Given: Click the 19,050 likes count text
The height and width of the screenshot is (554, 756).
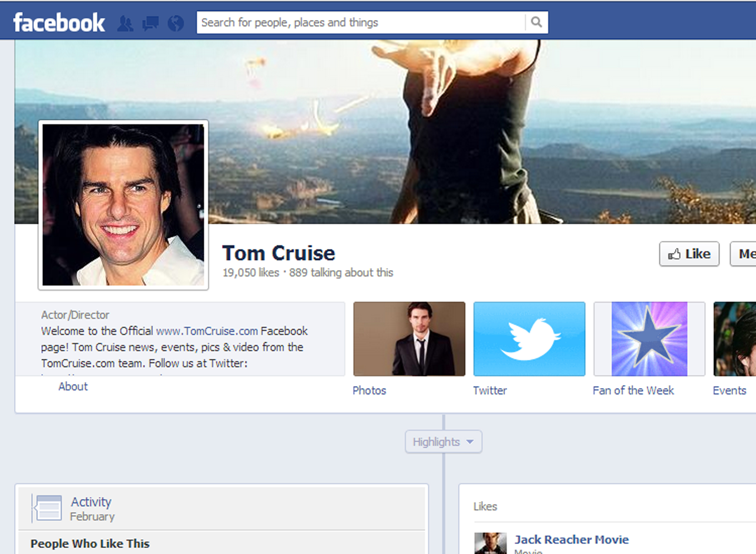Looking at the screenshot, I should coord(251,273).
